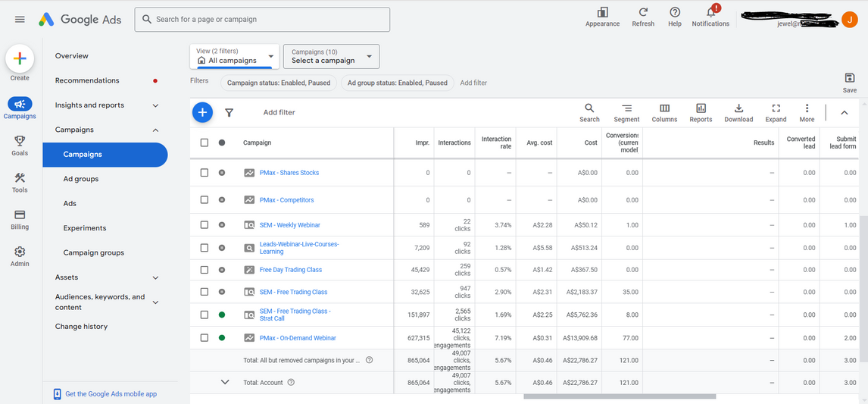Click Get the Google Ads mobile app

(111, 394)
